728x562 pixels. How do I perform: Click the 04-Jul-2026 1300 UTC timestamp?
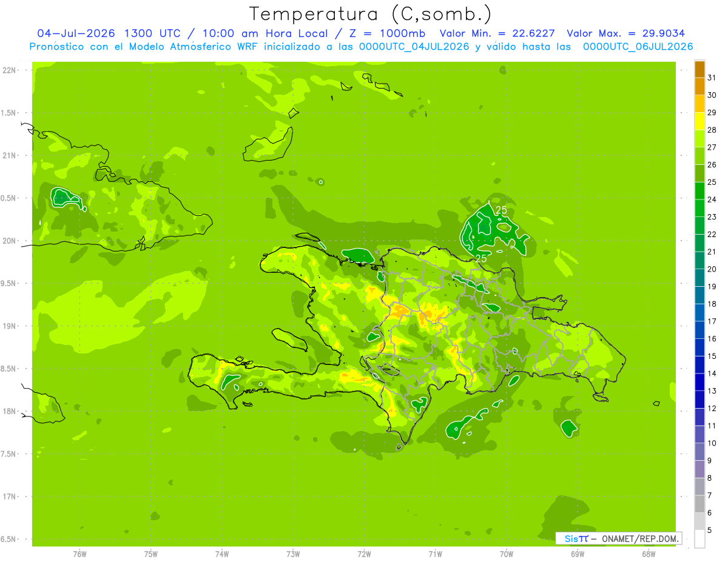108,33
